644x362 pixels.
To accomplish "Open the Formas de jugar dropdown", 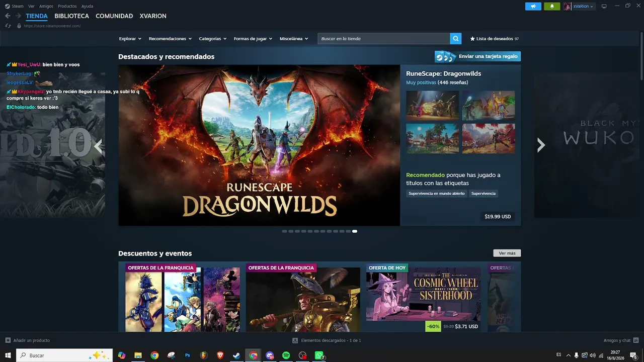I will pyautogui.click(x=253, y=39).
